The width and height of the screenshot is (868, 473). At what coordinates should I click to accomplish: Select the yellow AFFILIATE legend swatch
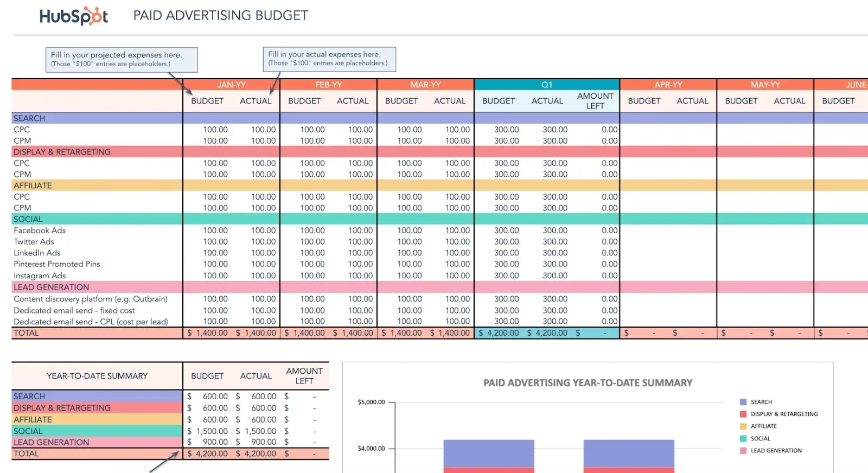click(x=743, y=426)
